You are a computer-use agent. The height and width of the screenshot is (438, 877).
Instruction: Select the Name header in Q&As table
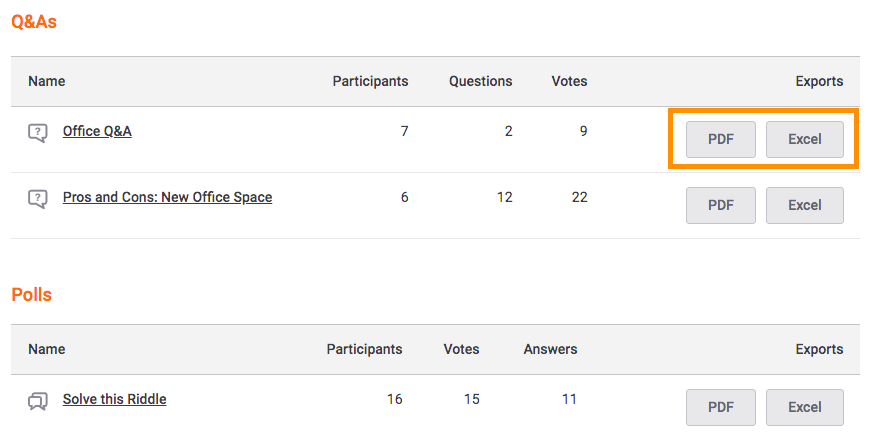(46, 81)
